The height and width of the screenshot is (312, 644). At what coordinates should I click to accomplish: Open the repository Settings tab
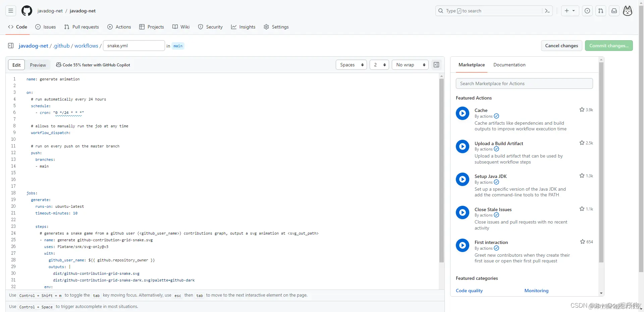coord(276,27)
